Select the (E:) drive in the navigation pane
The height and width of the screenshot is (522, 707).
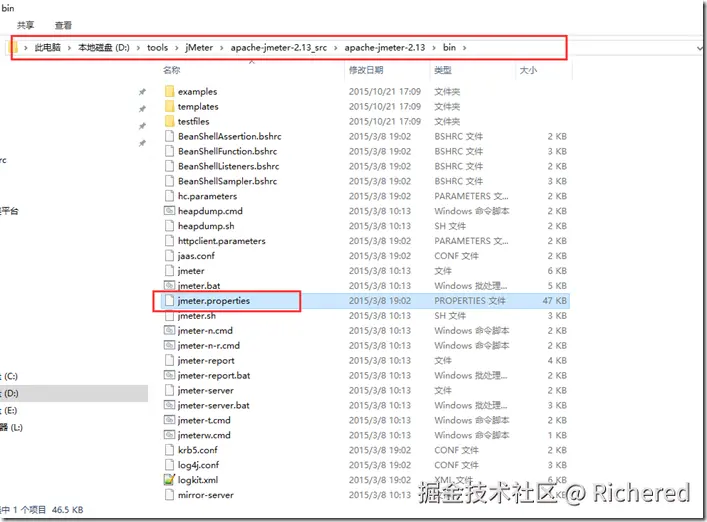pos(10,410)
